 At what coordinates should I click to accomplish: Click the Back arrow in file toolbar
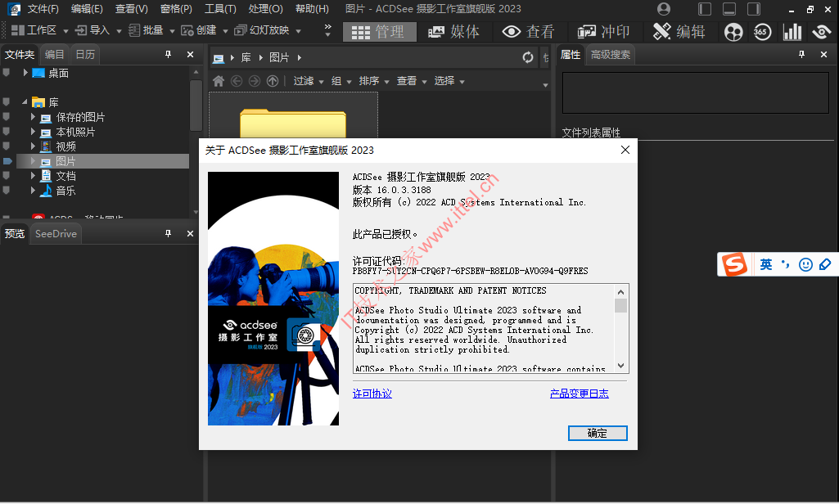237,81
